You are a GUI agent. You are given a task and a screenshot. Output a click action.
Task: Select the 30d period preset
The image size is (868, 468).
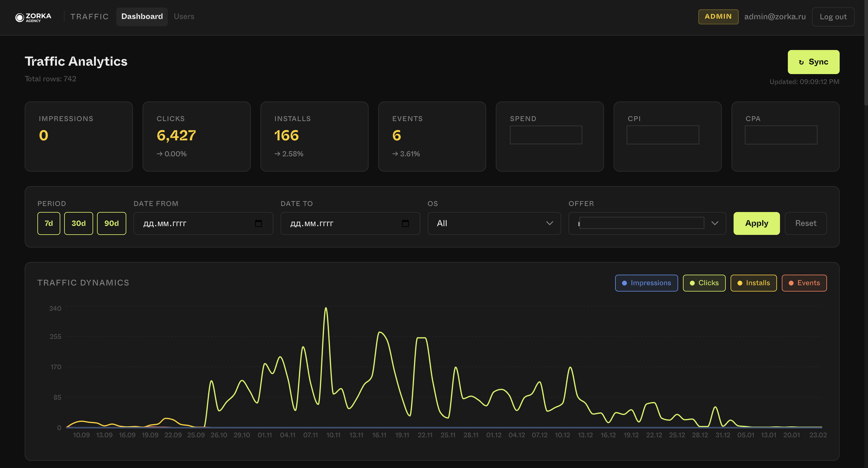(x=78, y=223)
